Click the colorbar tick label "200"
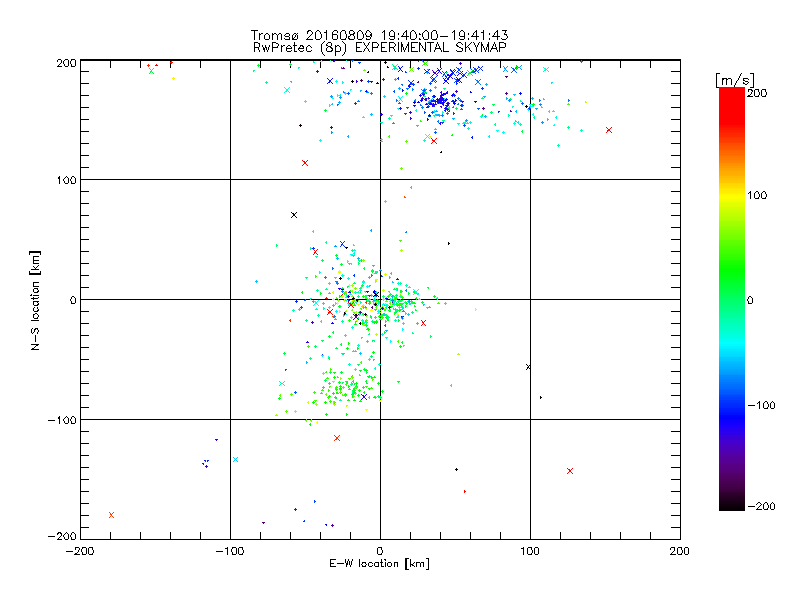The height and width of the screenshot is (600, 800). pyautogui.click(x=757, y=93)
